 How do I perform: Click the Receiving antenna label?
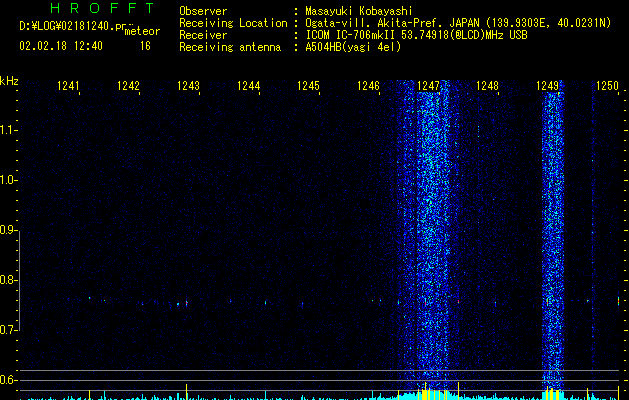pyautogui.click(x=230, y=47)
